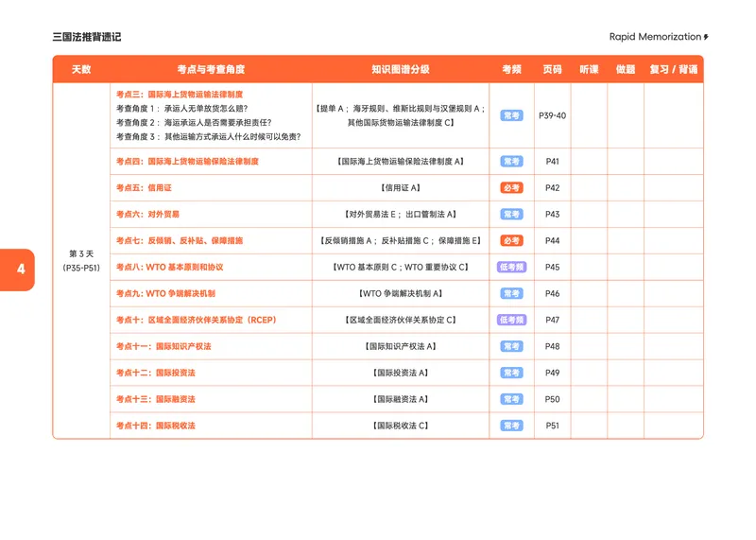
Task: Click the 常考 badge in the 国际投资法 row
Action: tap(511, 373)
